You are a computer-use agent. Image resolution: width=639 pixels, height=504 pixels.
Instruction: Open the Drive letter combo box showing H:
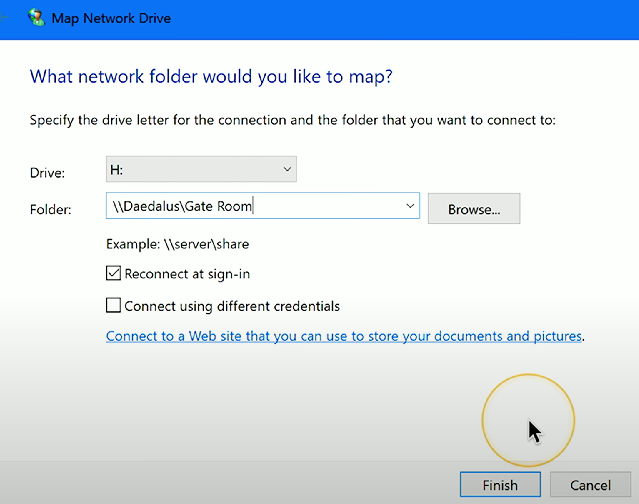[200, 169]
